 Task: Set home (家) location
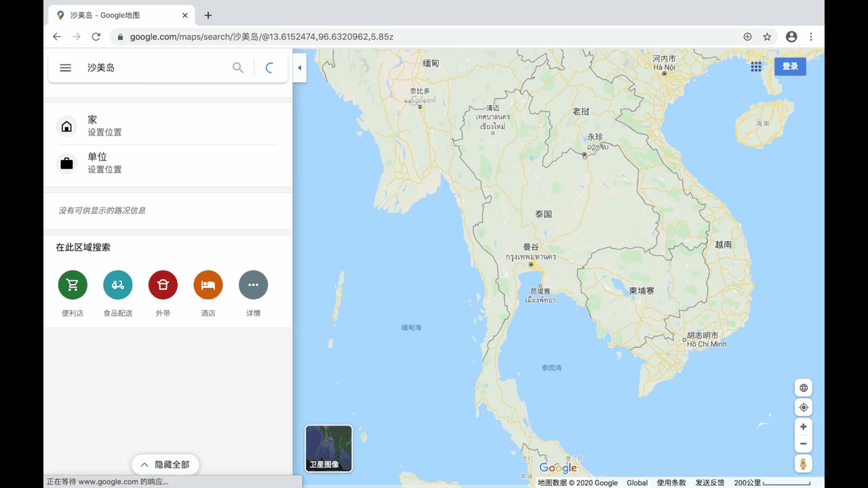point(104,126)
